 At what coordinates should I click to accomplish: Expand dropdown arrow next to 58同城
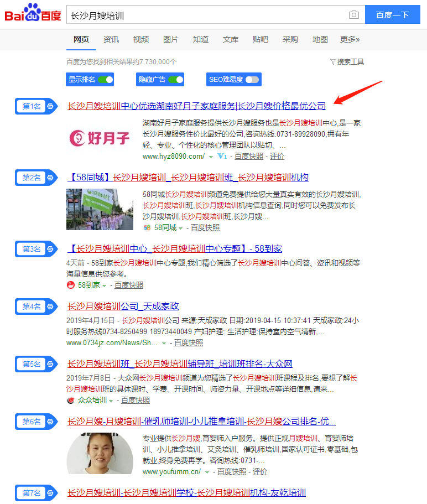tap(180, 228)
